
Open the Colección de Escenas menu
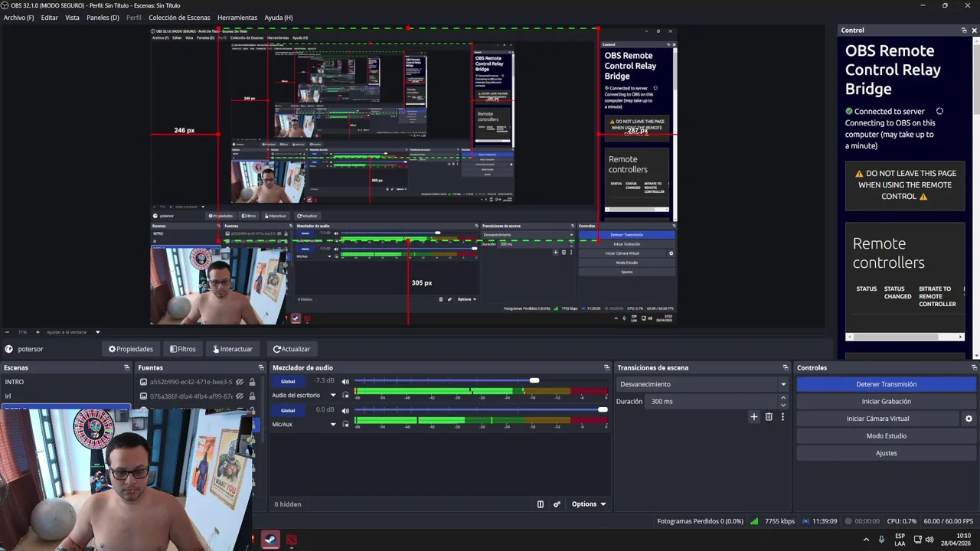point(179,18)
